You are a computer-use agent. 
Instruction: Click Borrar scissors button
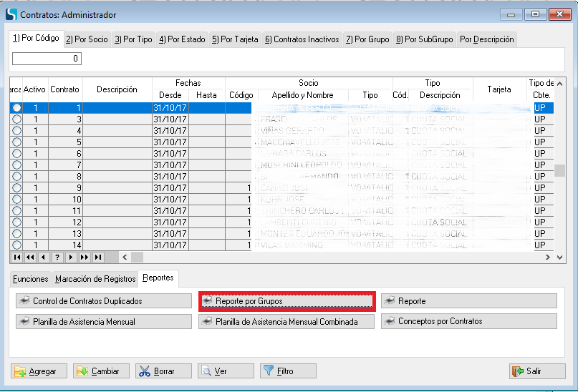click(x=163, y=371)
